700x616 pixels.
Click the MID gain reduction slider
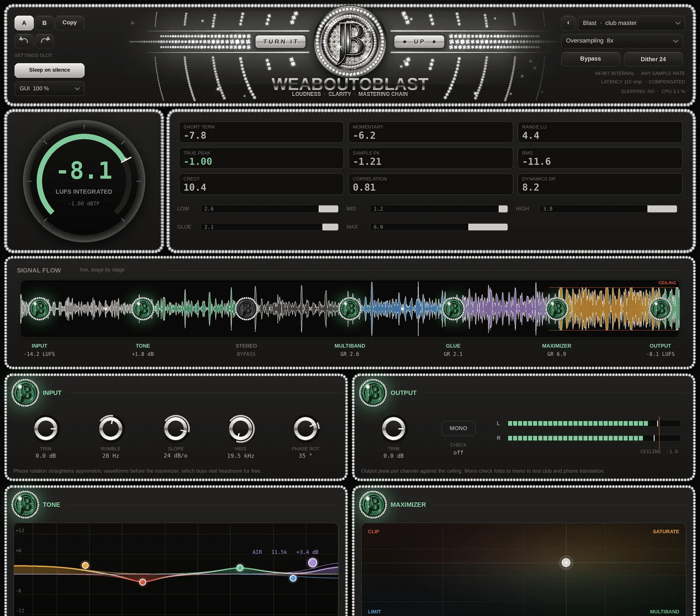coord(439,208)
